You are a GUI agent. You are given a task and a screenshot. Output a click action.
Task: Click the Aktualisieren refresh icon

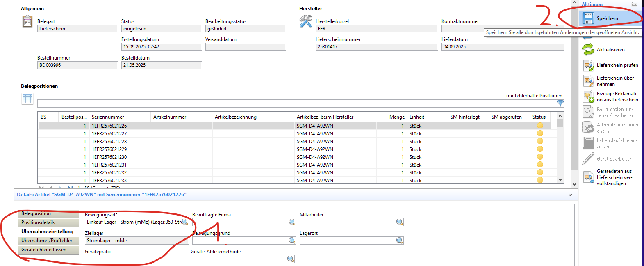tap(588, 50)
